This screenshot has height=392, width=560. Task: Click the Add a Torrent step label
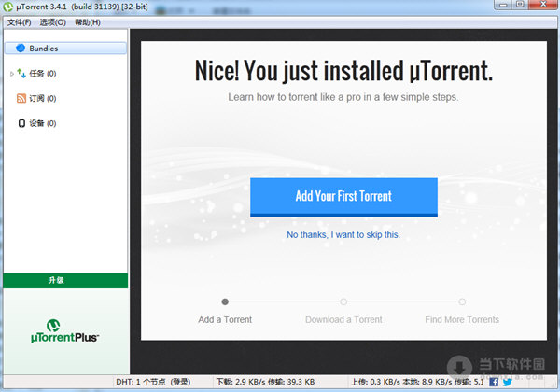click(225, 319)
